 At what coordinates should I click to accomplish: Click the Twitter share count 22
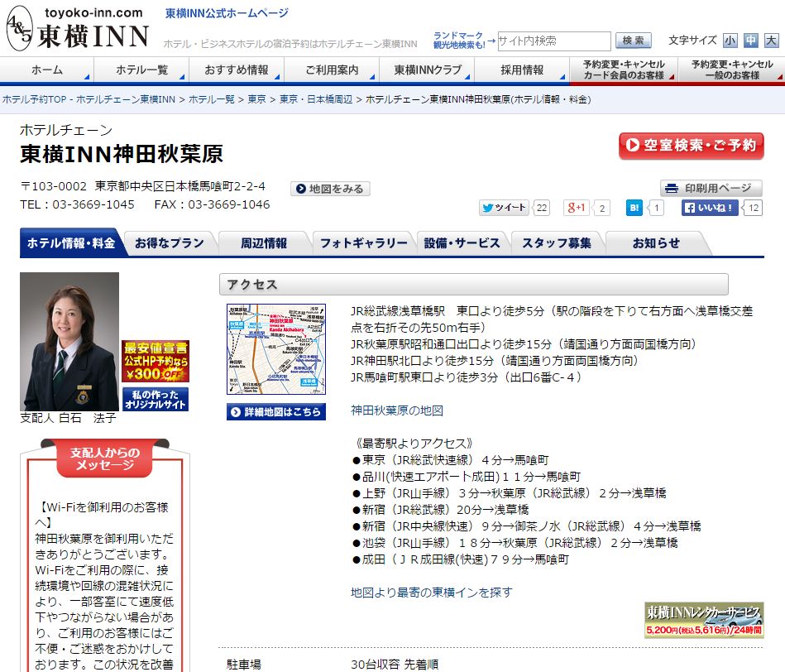(542, 208)
